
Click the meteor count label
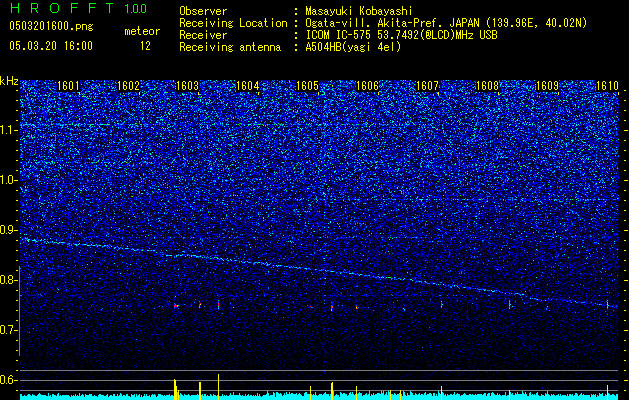tap(142, 31)
